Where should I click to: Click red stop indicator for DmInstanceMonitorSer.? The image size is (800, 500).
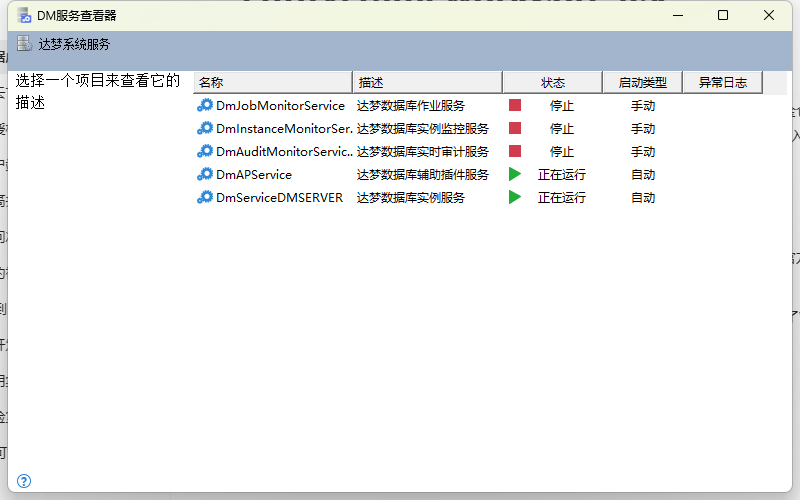(x=515, y=128)
